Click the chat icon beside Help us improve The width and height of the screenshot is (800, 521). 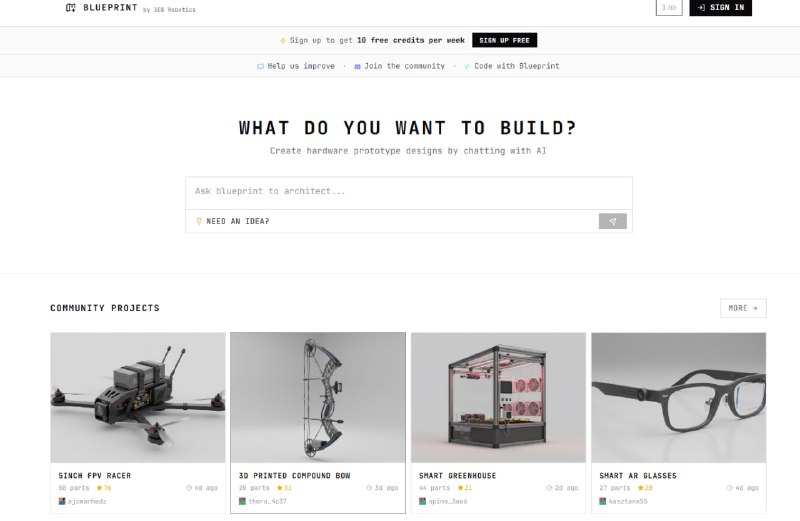coord(261,66)
